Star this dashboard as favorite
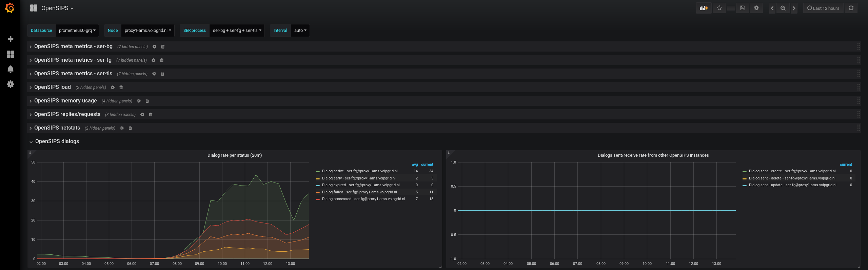 click(x=719, y=8)
